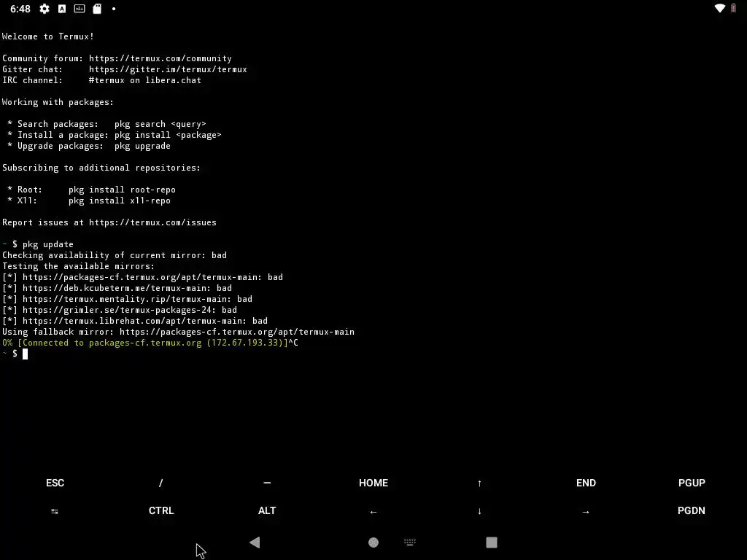Tap the Tab key icon
747x560 pixels.
[55, 511]
